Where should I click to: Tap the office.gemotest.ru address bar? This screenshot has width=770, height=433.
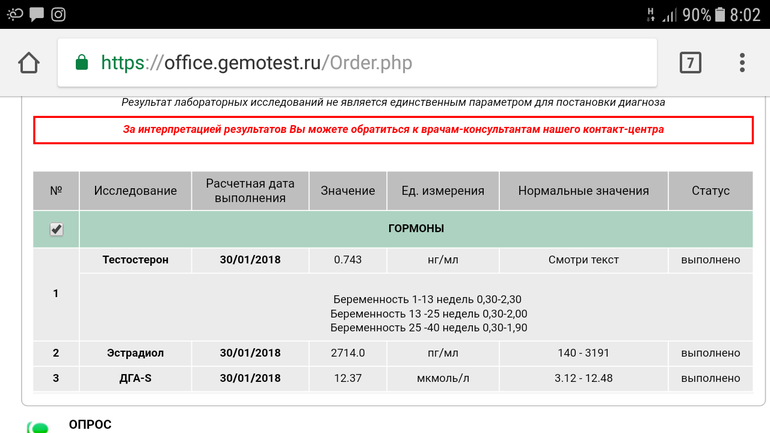(x=360, y=63)
